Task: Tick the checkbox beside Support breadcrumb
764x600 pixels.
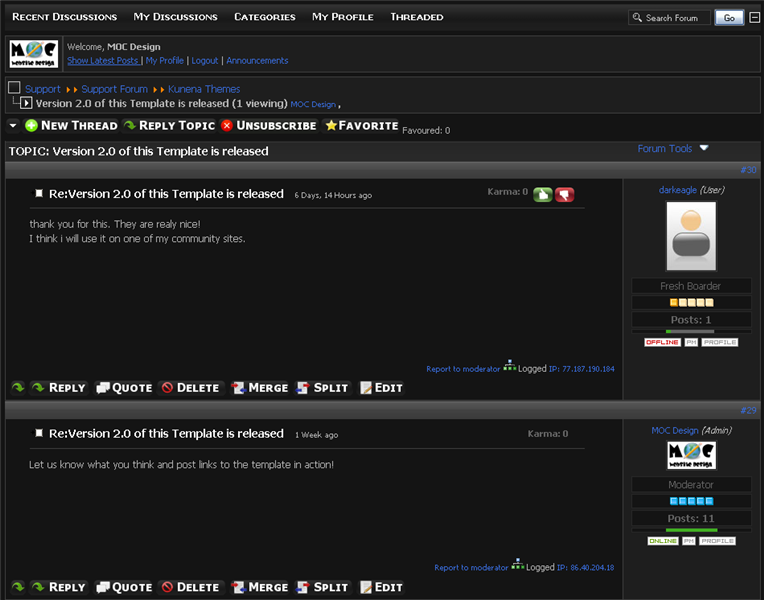Action: (14, 88)
